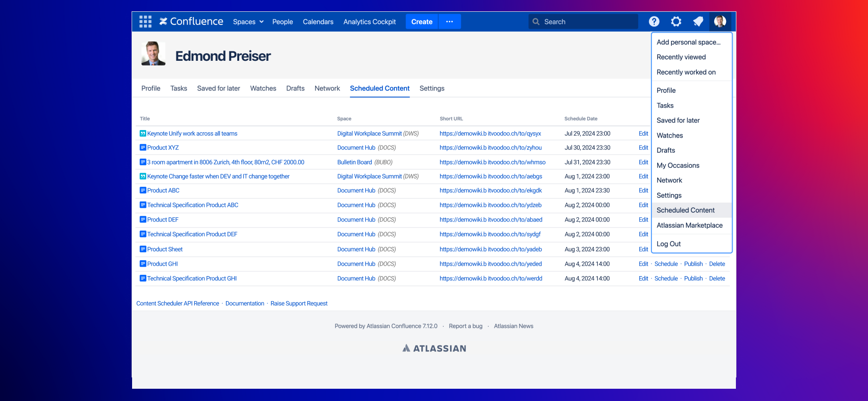Switch to the Settings tab
This screenshot has width=868, height=401.
pyautogui.click(x=432, y=88)
